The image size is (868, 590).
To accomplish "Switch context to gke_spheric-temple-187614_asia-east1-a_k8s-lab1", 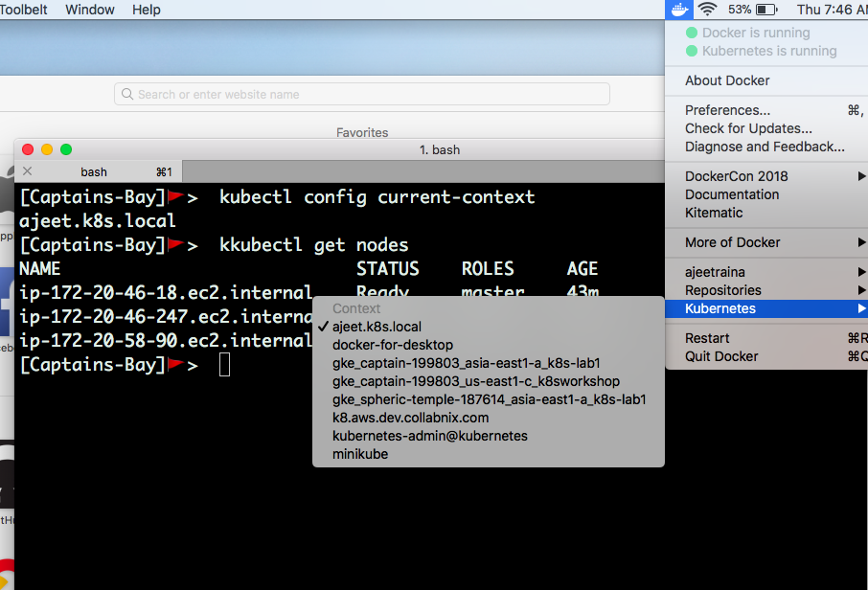I will 489,399.
